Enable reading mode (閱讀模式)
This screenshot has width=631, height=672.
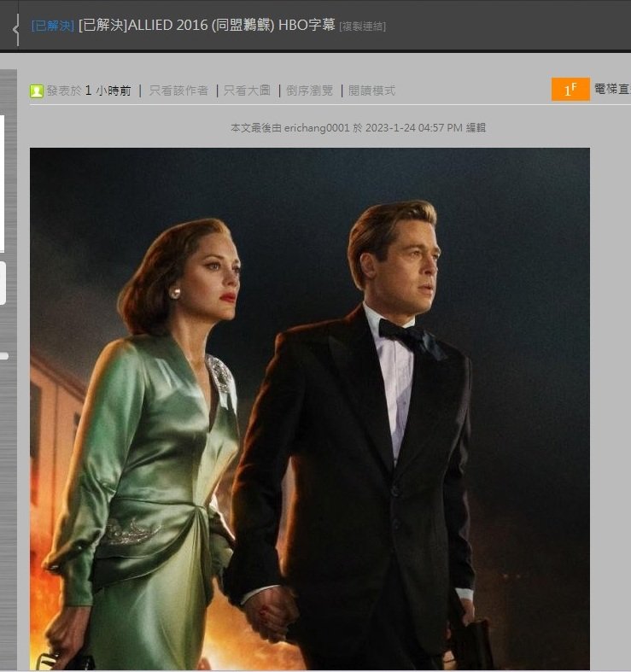(371, 91)
